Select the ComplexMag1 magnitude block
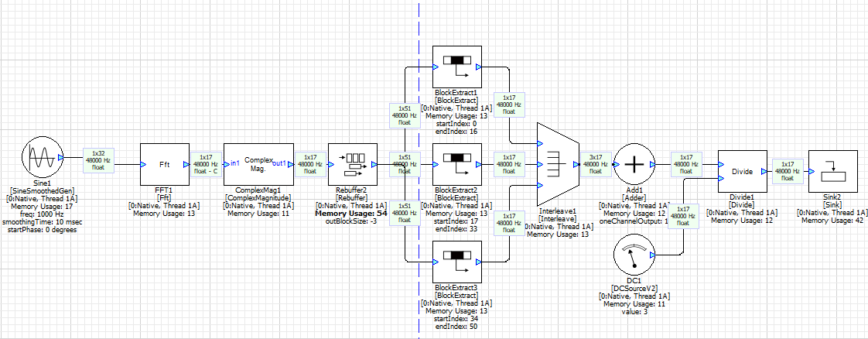 (x=258, y=165)
